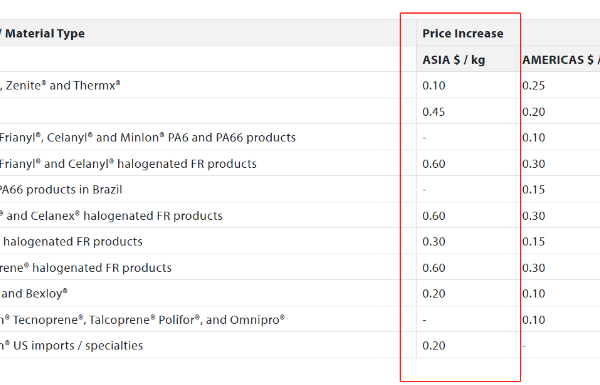Screen dimensions: 600x385
Task: Click Celanex halogenated FR products row
Action: (111, 216)
